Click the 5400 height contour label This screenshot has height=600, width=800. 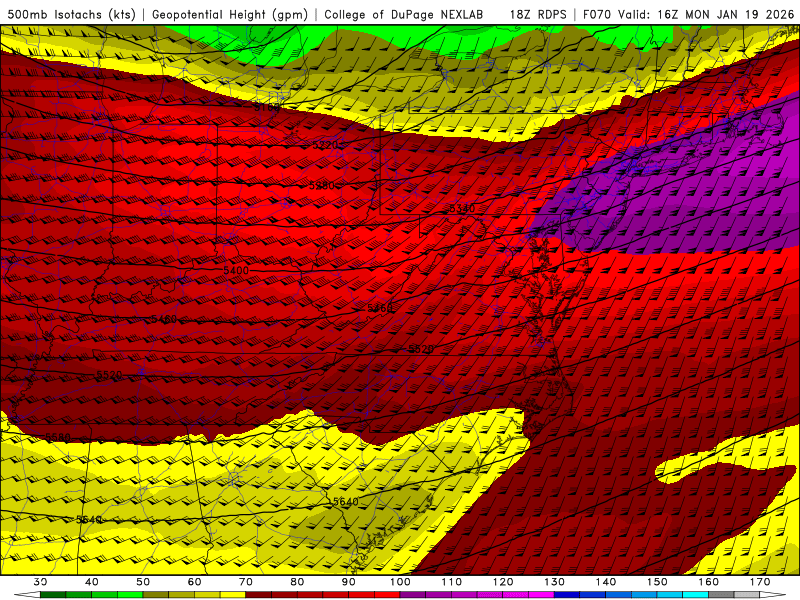click(236, 270)
